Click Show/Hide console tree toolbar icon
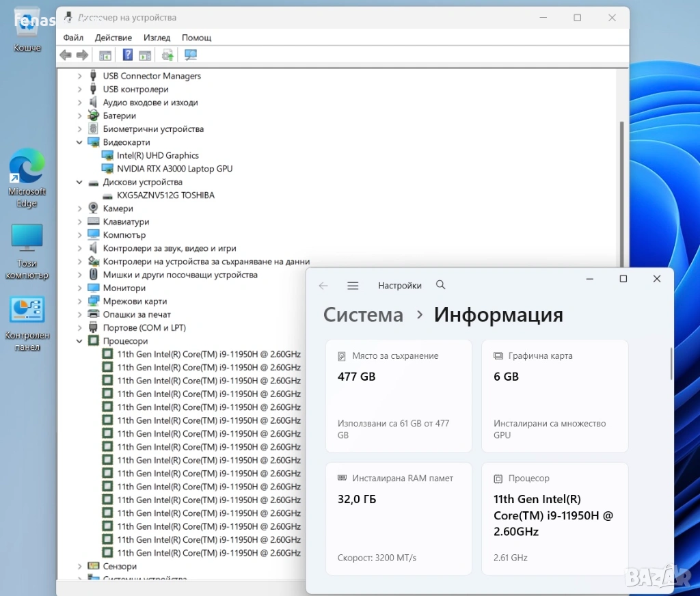The width and height of the screenshot is (700, 596). coord(105,55)
